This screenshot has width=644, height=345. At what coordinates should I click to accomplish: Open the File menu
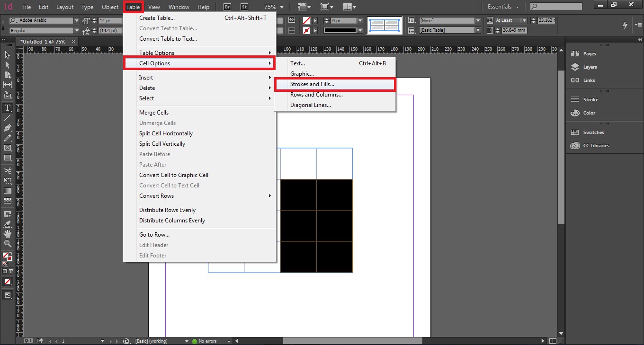point(27,7)
